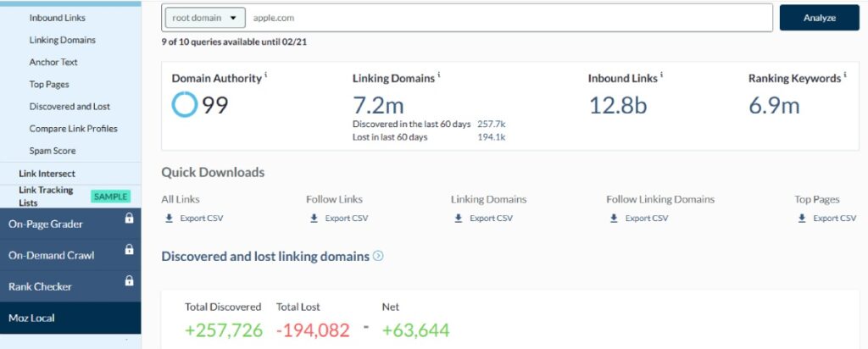Click the SAMPLE badge

pyautogui.click(x=111, y=197)
